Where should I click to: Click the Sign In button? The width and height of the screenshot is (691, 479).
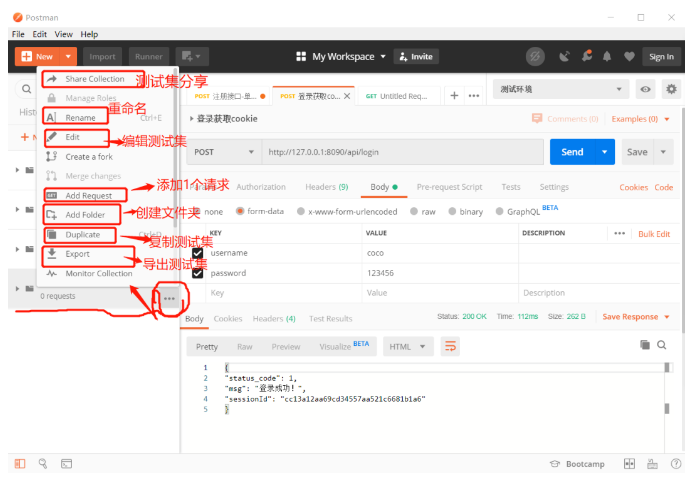coord(661,56)
